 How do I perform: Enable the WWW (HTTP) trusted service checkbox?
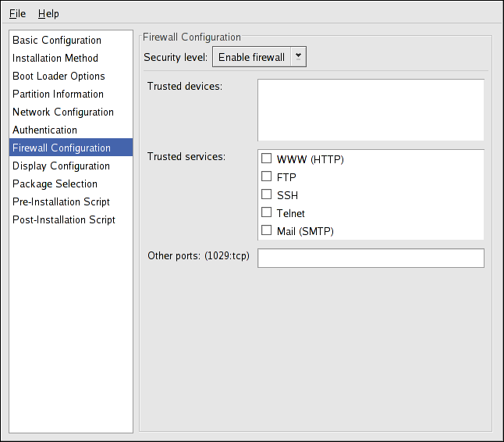click(x=267, y=159)
